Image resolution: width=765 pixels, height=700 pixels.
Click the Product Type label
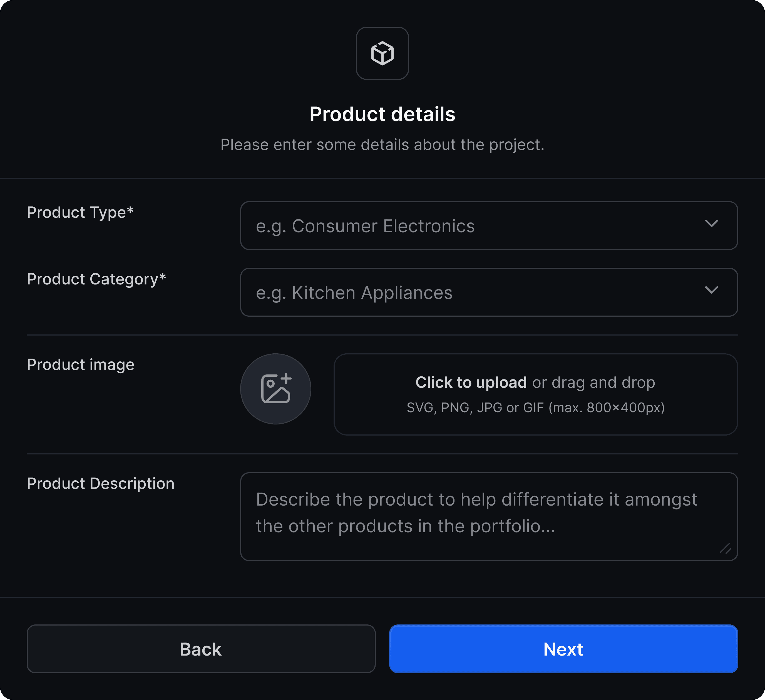(80, 212)
